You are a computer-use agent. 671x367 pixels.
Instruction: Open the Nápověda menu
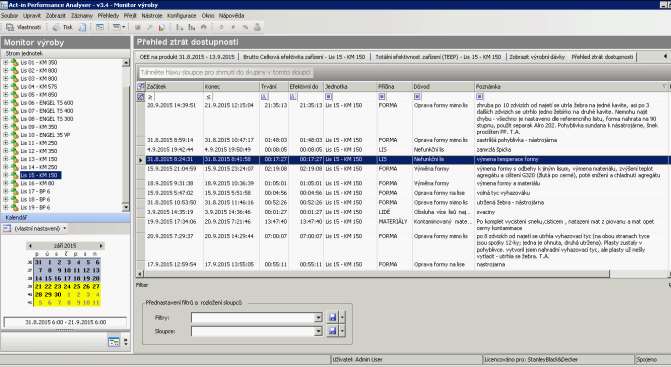pyautogui.click(x=232, y=16)
